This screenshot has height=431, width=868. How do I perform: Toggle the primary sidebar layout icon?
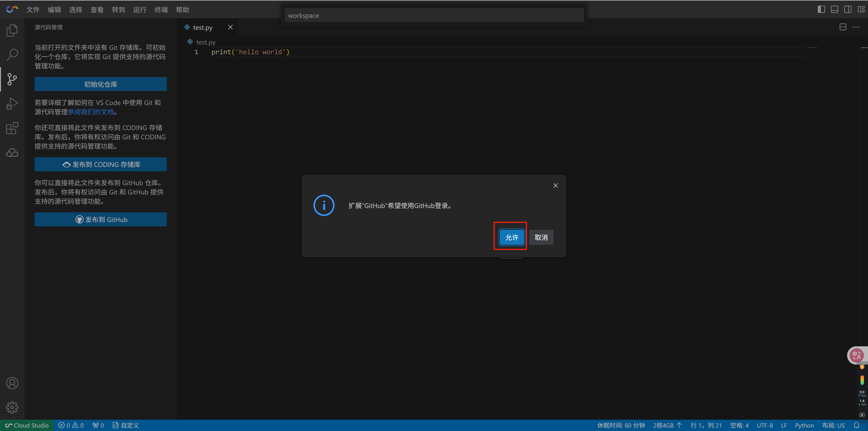click(821, 9)
